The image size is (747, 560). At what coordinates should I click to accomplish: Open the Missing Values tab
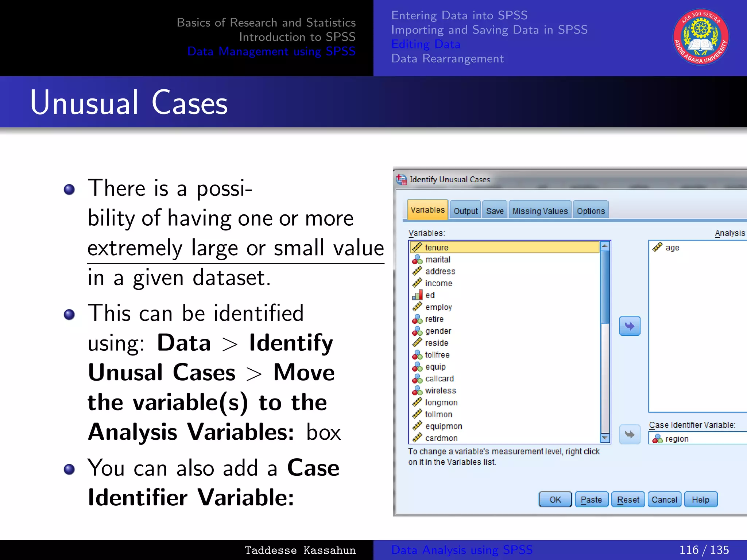tap(540, 210)
